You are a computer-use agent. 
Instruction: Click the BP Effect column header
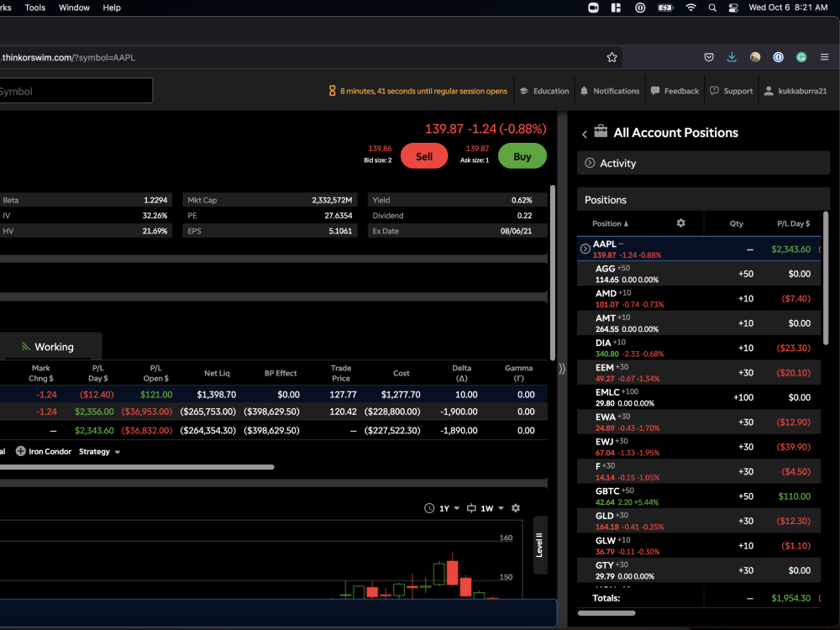coord(281,373)
